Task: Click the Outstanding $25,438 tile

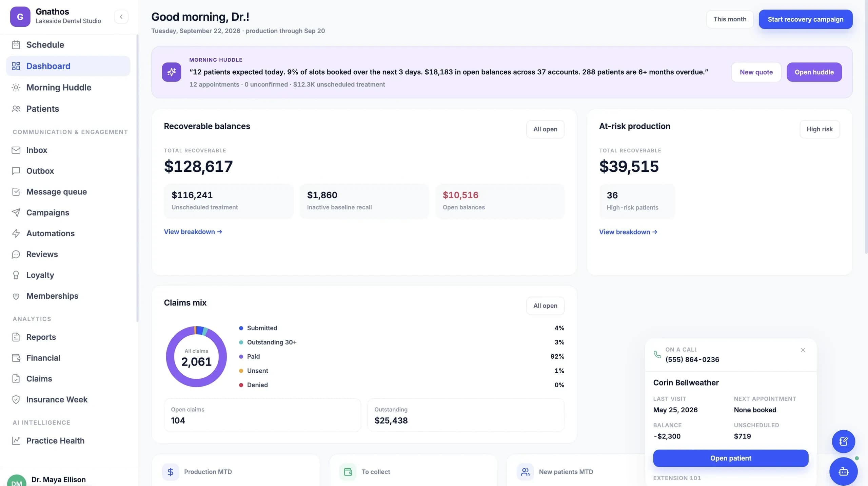Action: click(466, 415)
